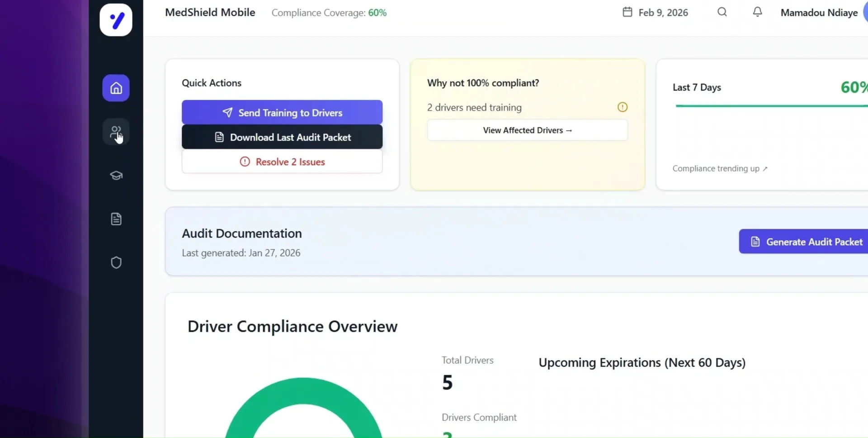Click Mamadou Ndiaye user name
The image size is (868, 438).
819,13
